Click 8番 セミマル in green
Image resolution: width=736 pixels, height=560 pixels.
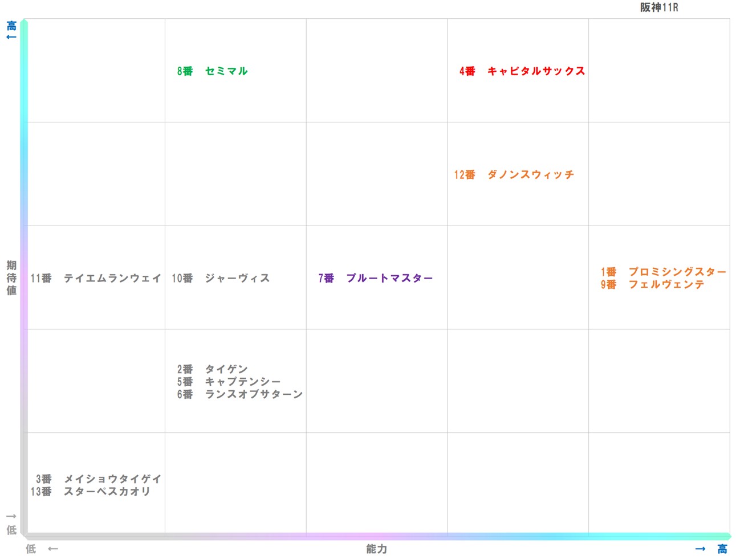(212, 71)
